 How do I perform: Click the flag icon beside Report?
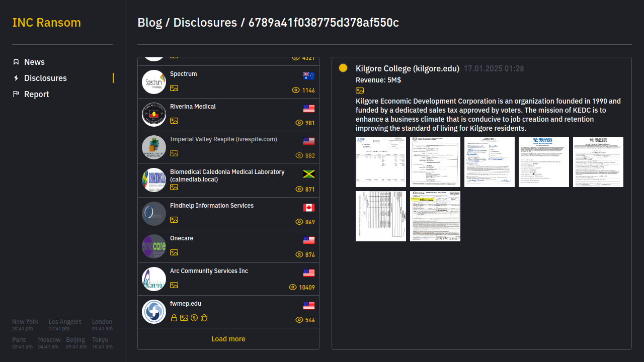coord(16,94)
